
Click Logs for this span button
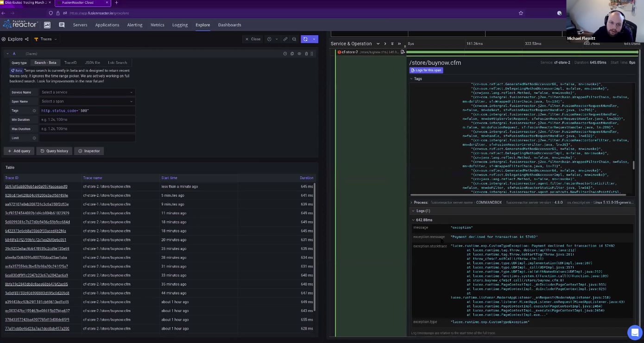tap(426, 70)
